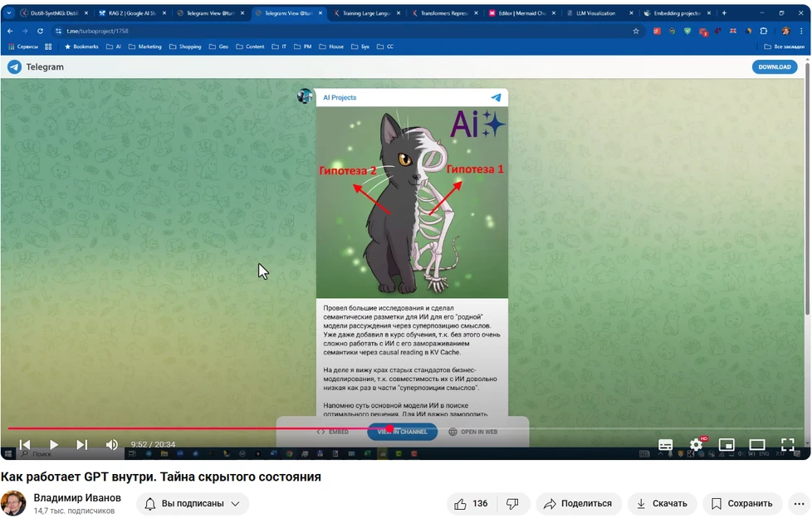Click the red video progress scrubber
812x523 pixels.
pyautogui.click(x=389, y=429)
